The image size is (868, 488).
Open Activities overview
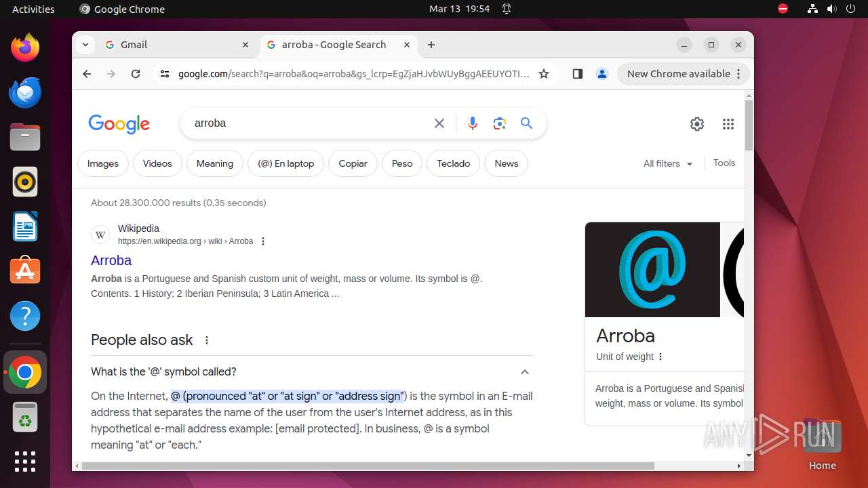click(33, 9)
